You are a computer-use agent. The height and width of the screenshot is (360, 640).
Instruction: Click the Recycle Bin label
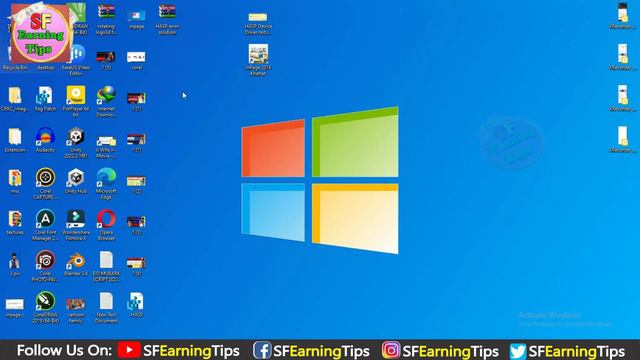pyautogui.click(x=15, y=67)
